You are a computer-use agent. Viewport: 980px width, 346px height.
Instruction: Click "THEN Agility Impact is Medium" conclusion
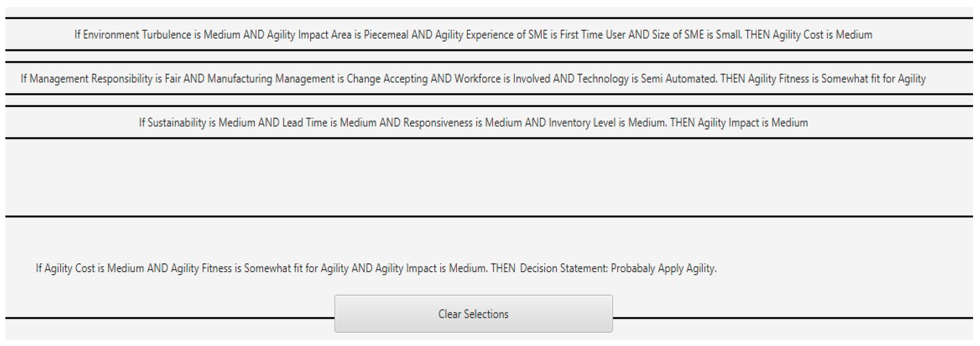[739, 123]
